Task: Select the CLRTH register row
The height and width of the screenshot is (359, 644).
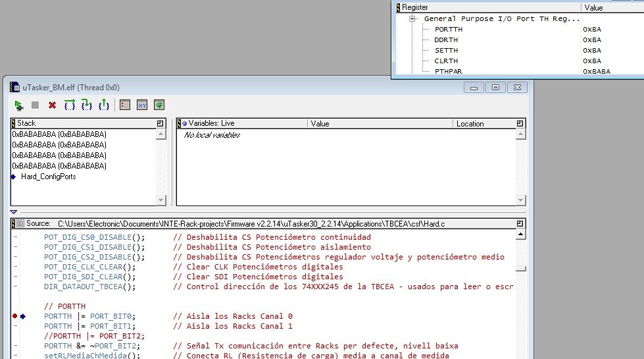Action: pyautogui.click(x=446, y=61)
